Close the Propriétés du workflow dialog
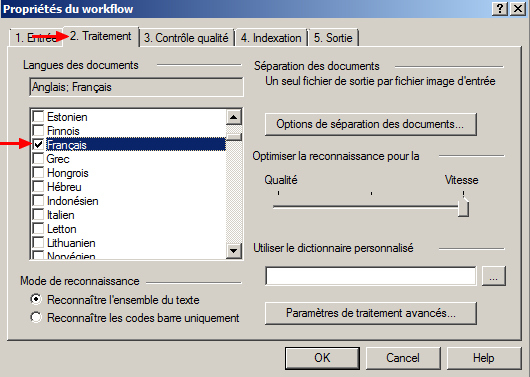 (x=517, y=9)
